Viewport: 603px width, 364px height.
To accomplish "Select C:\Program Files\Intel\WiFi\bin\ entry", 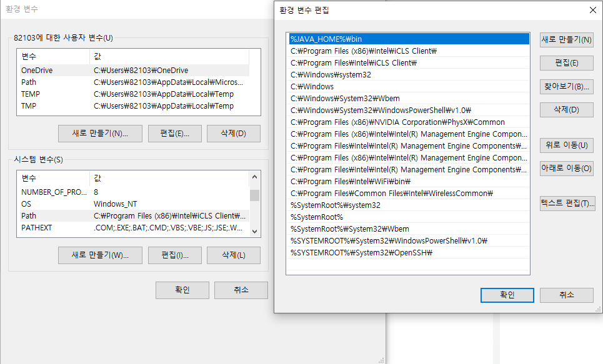I will (409, 182).
